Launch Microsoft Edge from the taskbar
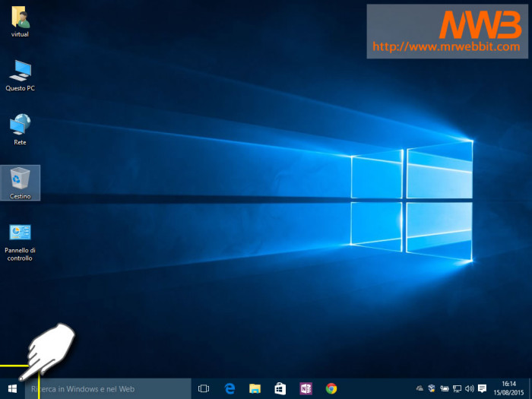Viewport: 532px width, 399px height. [x=230, y=389]
